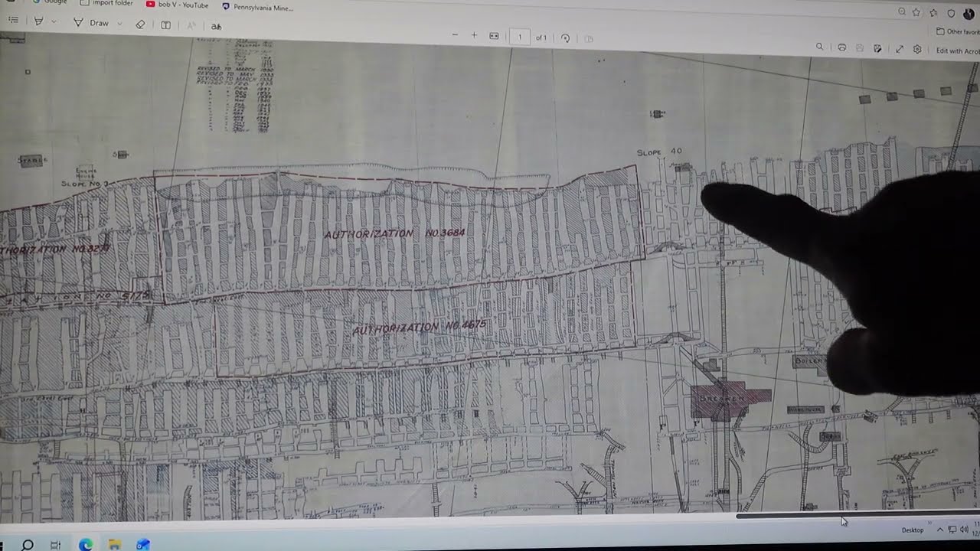This screenshot has height=551, width=980.
Task: Click the browser zoom indicator icon
Action: pyautogui.click(x=902, y=11)
